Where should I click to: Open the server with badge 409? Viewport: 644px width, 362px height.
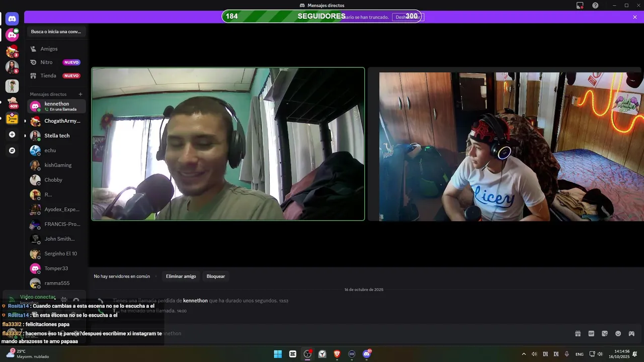click(x=12, y=103)
